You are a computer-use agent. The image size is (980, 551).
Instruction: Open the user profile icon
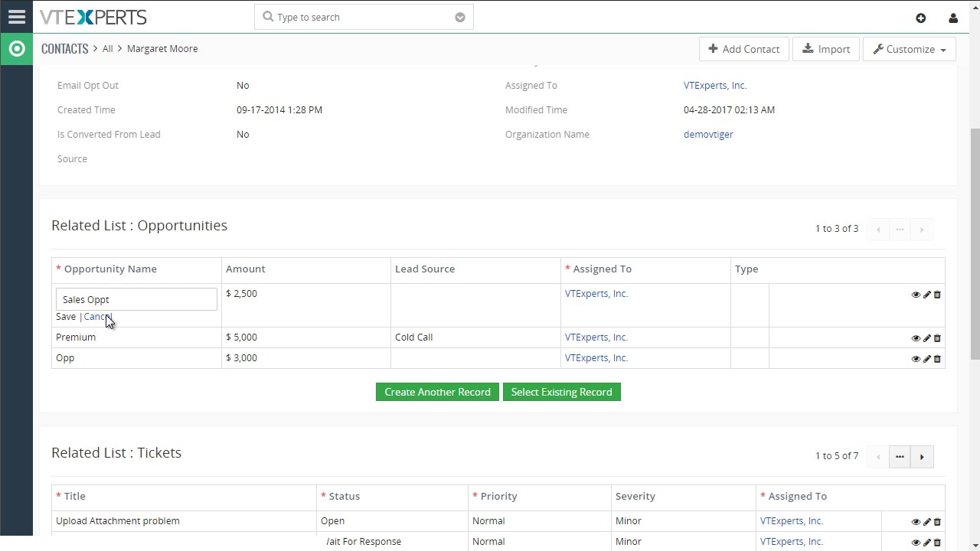953,18
